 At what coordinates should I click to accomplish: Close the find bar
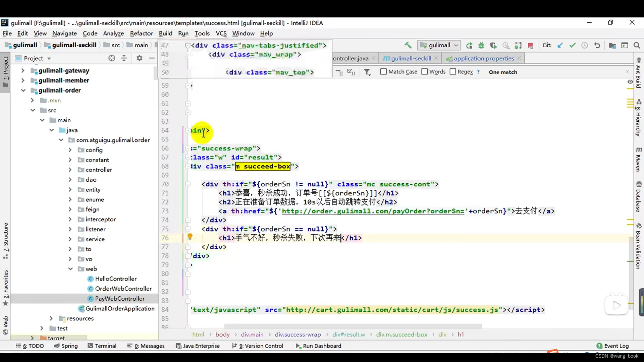tap(627, 72)
